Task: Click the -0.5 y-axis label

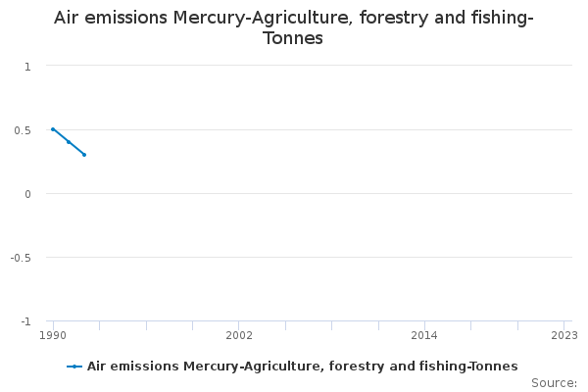Action: coord(22,258)
